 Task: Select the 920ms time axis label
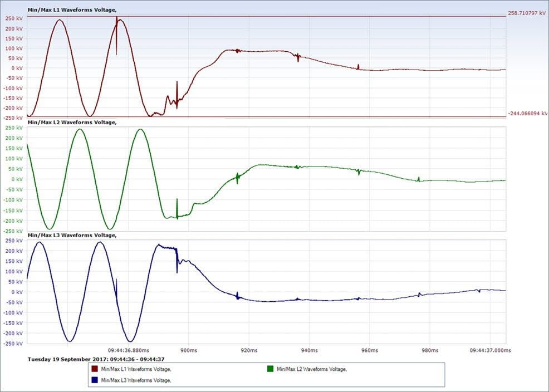pyautogui.click(x=249, y=350)
